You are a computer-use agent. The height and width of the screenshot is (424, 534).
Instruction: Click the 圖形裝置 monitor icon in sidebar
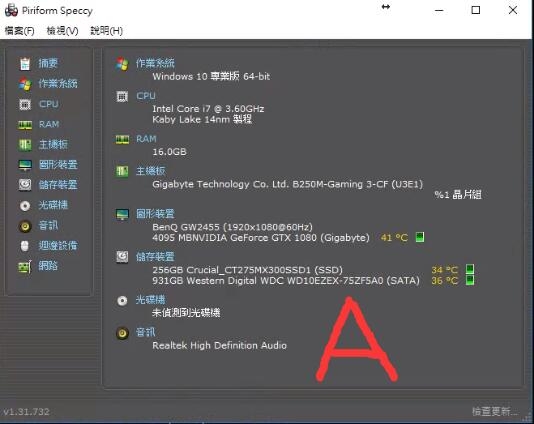(x=25, y=165)
